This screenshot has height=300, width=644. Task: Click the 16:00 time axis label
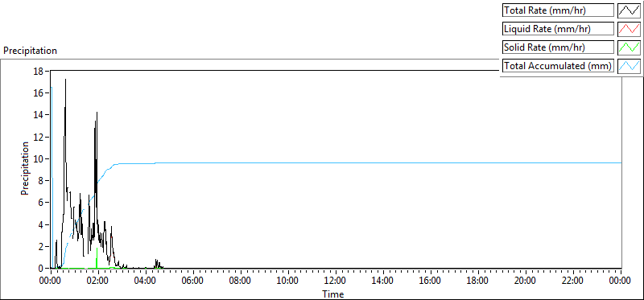coord(430,281)
